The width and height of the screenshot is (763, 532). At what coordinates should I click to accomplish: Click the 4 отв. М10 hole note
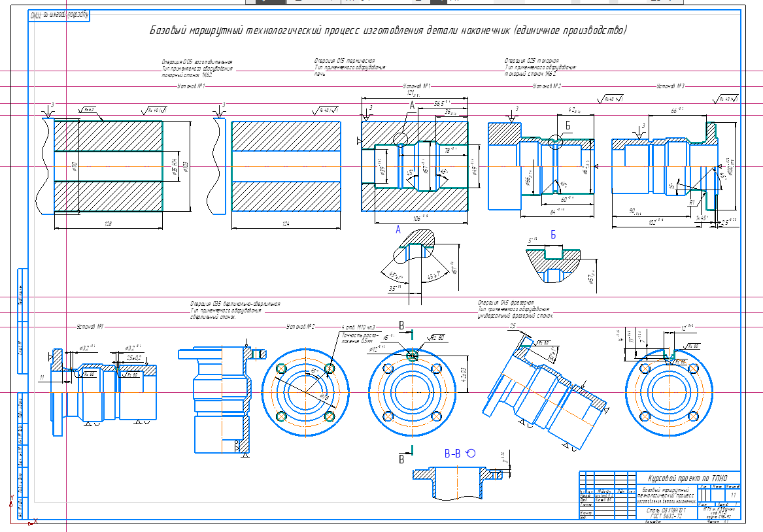pos(358,327)
